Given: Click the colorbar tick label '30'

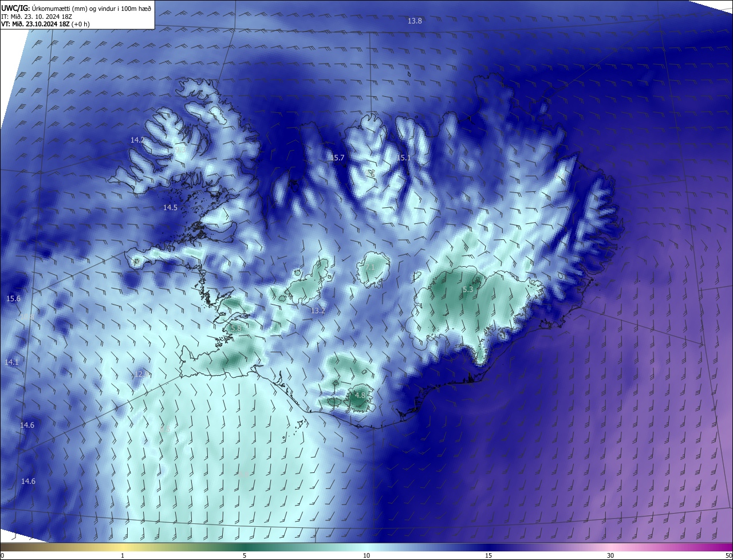Looking at the screenshot, I should click(610, 556).
